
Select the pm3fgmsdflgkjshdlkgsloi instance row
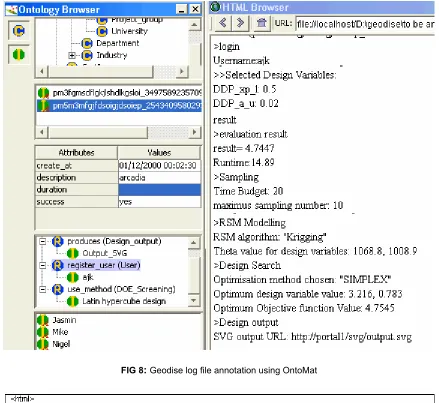coord(119,93)
